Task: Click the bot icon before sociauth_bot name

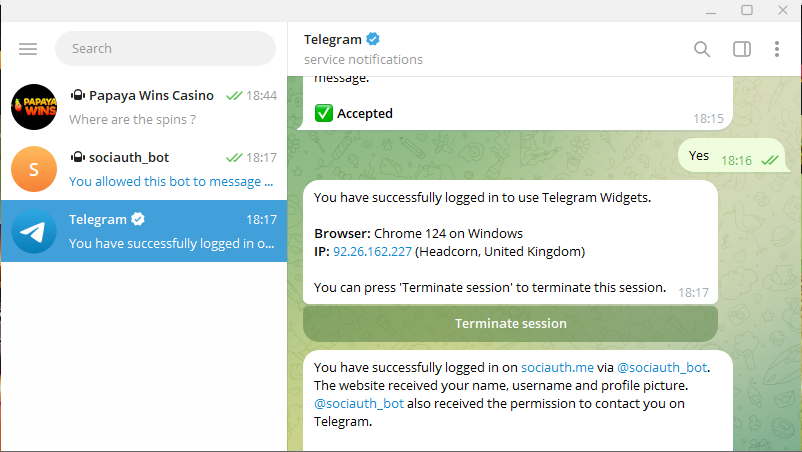Action: 77,157
